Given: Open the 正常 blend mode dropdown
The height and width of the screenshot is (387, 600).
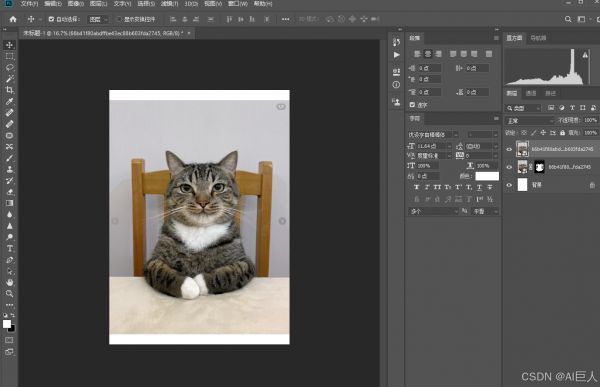Looking at the screenshot, I should pos(530,121).
